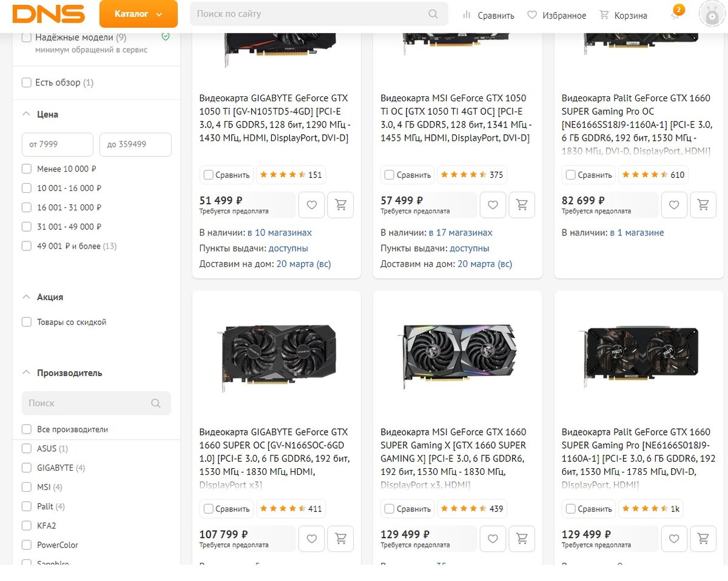
Task: Check Все производители
Action: (x=27, y=429)
